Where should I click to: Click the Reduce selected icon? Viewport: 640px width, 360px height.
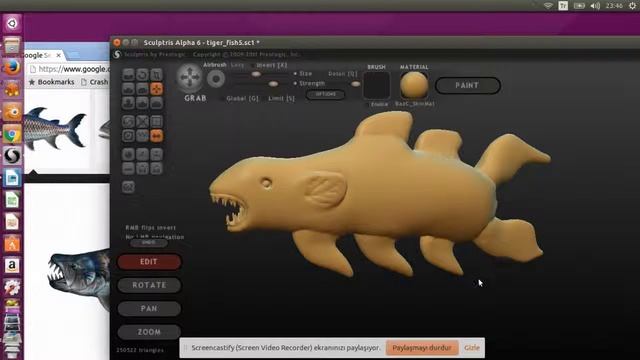[x=142, y=122]
